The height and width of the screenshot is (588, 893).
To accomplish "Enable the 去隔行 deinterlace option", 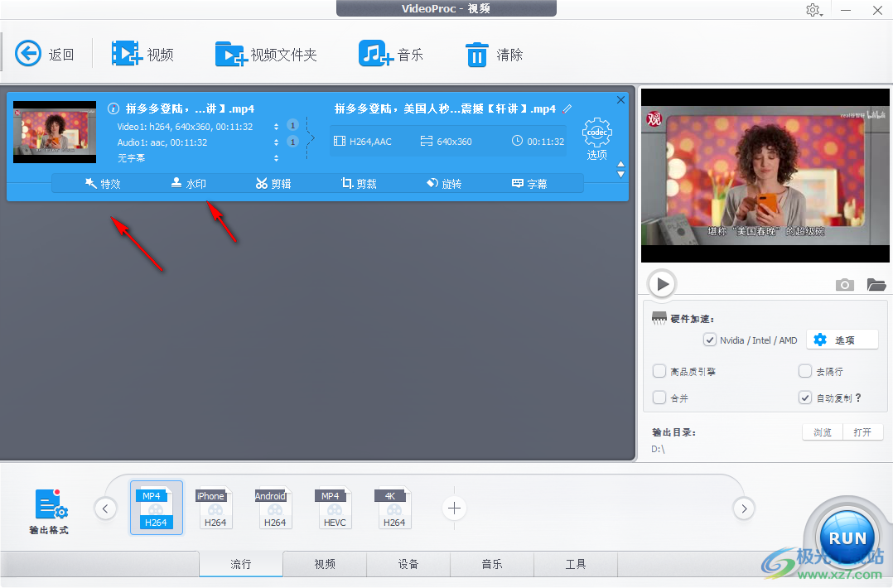I will tap(804, 371).
